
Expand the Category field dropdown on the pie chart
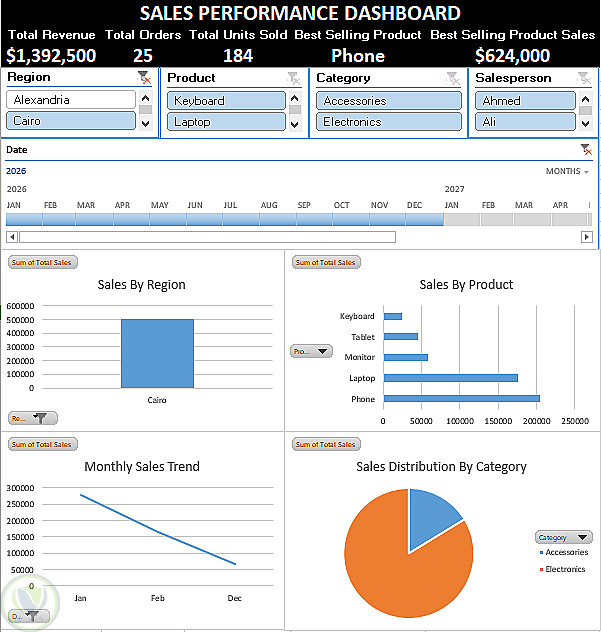[x=564, y=537]
